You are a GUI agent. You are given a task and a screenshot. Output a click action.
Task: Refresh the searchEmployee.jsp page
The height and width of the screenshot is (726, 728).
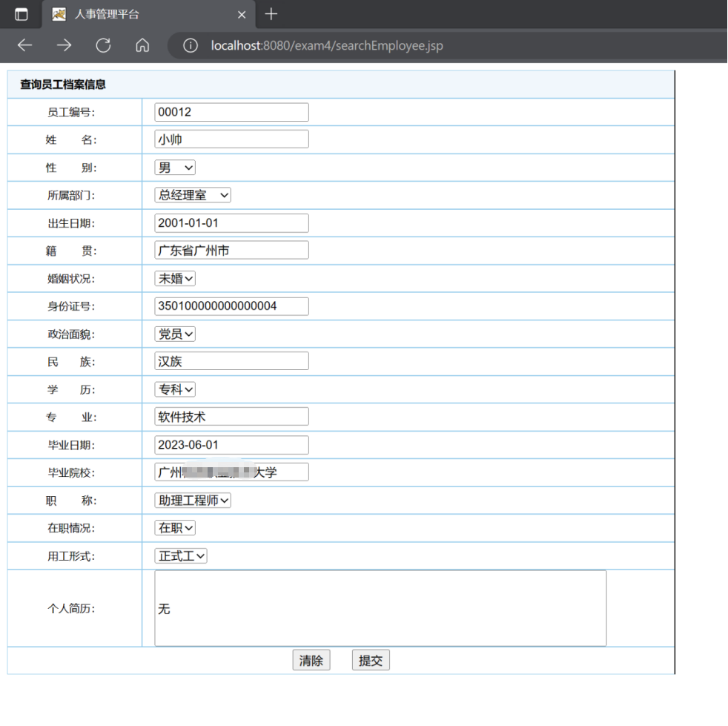103,45
